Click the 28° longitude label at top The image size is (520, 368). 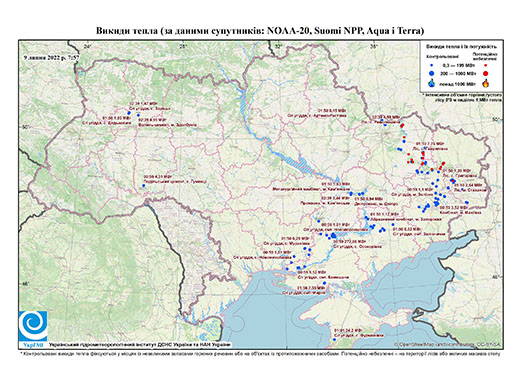pyautogui.click(x=182, y=47)
